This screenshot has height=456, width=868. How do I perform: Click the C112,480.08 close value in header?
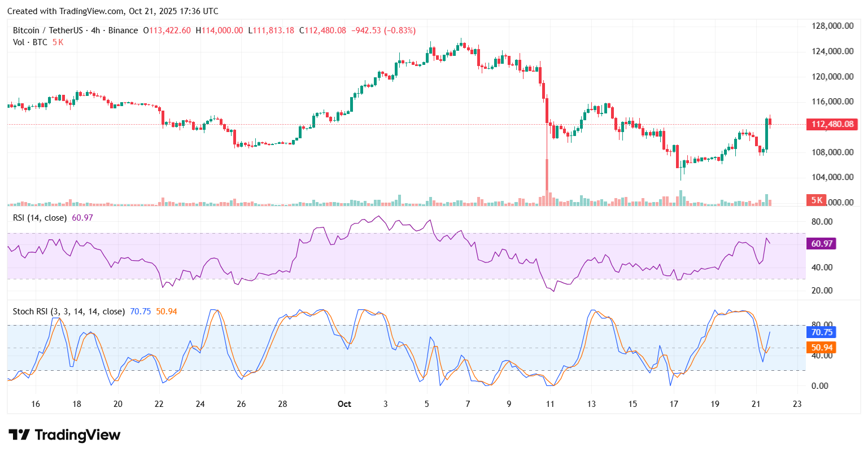(x=322, y=30)
